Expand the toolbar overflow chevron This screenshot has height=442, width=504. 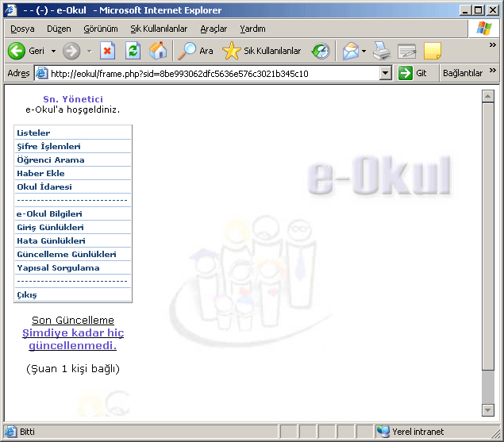[492, 44]
